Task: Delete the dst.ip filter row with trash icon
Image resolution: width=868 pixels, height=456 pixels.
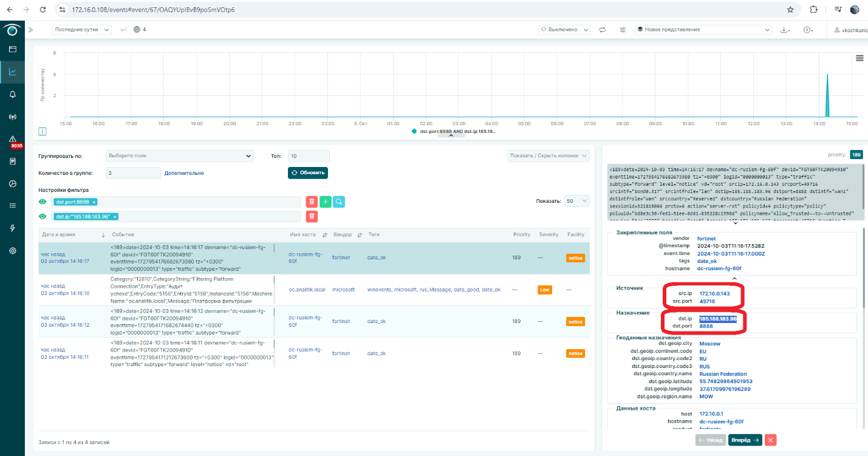Action: click(x=312, y=216)
